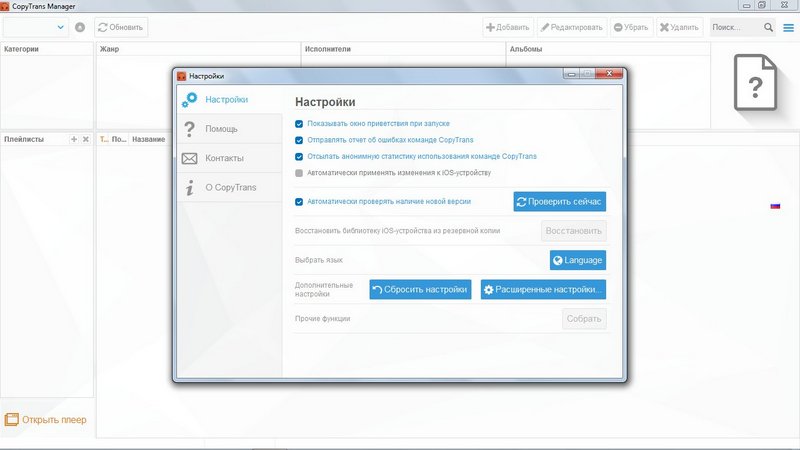Click the Редактировать toolbar button
Viewport: 800px width, 450px height.
click(x=571, y=27)
